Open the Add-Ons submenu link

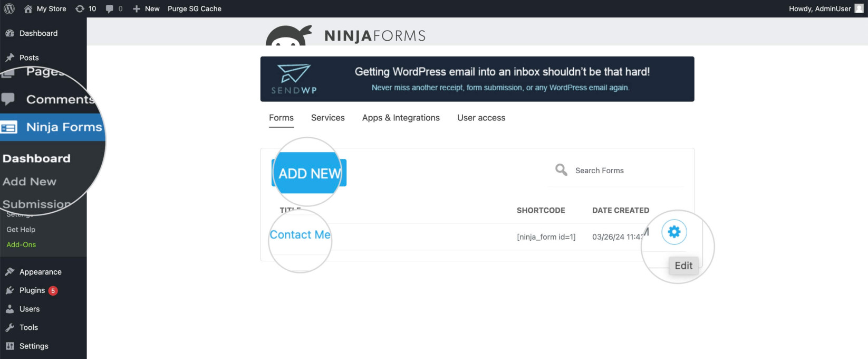21,244
